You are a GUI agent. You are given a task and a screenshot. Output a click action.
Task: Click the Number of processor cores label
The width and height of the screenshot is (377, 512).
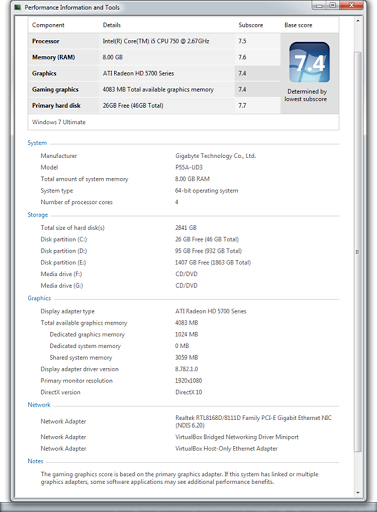pyautogui.click(x=77, y=202)
